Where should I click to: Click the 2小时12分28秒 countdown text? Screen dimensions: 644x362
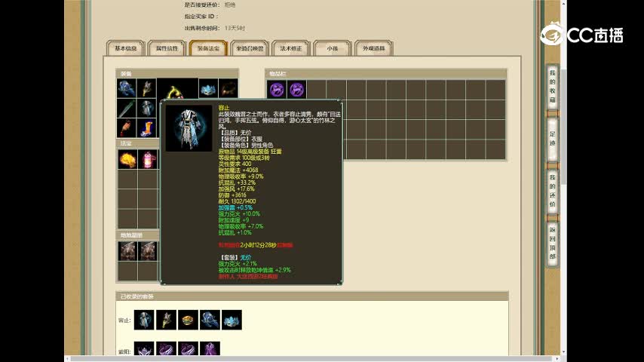259,245
